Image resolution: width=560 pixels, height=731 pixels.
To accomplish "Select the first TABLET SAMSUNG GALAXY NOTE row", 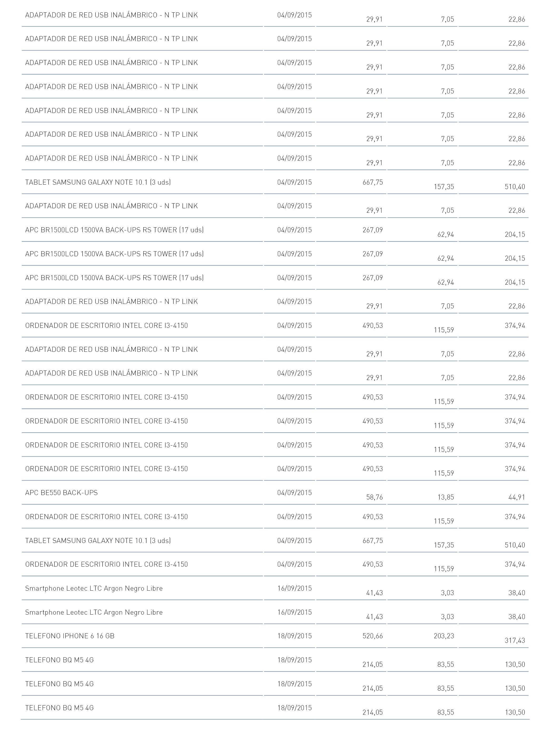I will (x=275, y=182).
